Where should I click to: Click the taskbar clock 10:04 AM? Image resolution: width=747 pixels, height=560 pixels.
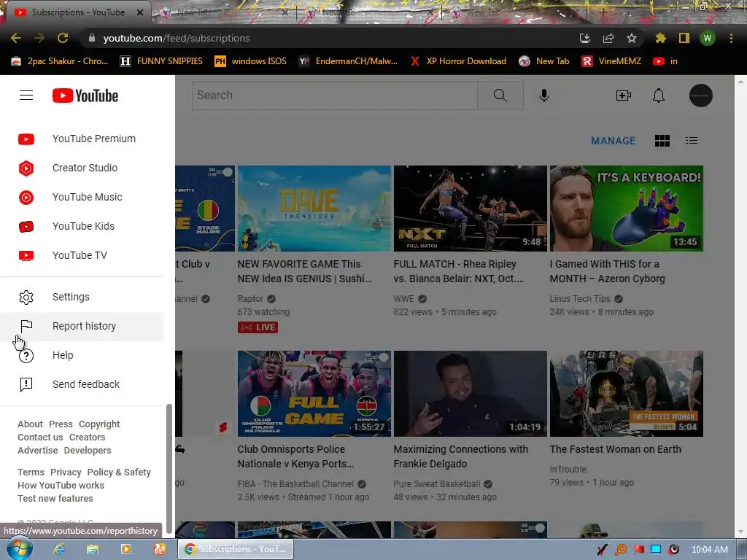click(x=709, y=550)
